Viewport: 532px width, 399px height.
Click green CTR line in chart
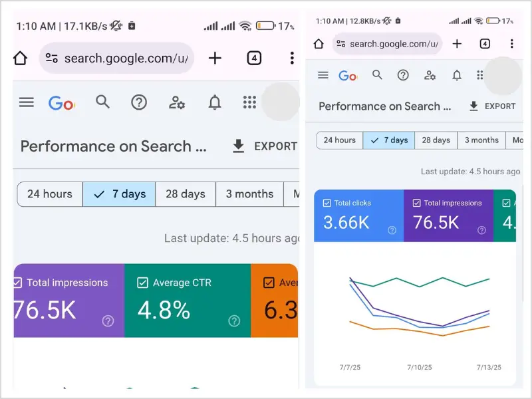(420, 286)
